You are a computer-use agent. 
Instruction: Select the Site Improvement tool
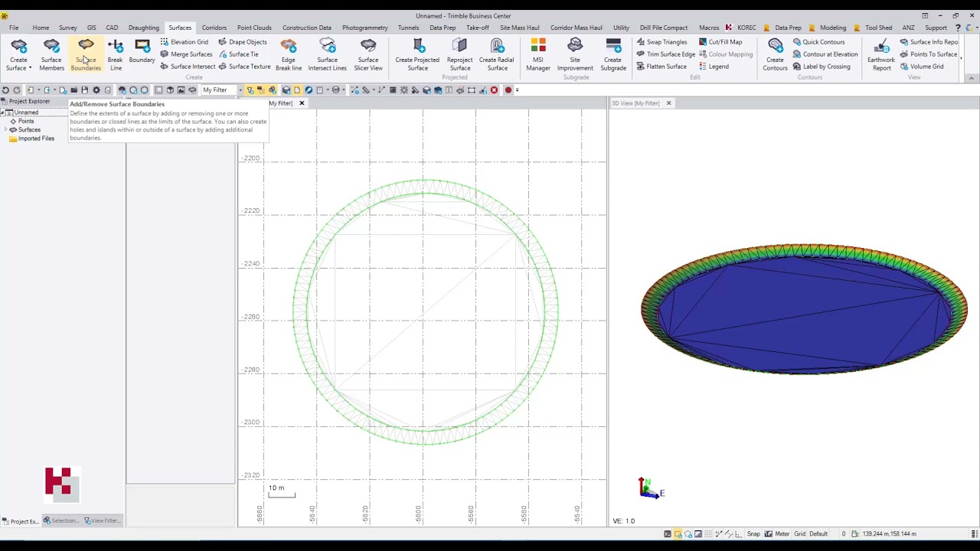(575, 55)
